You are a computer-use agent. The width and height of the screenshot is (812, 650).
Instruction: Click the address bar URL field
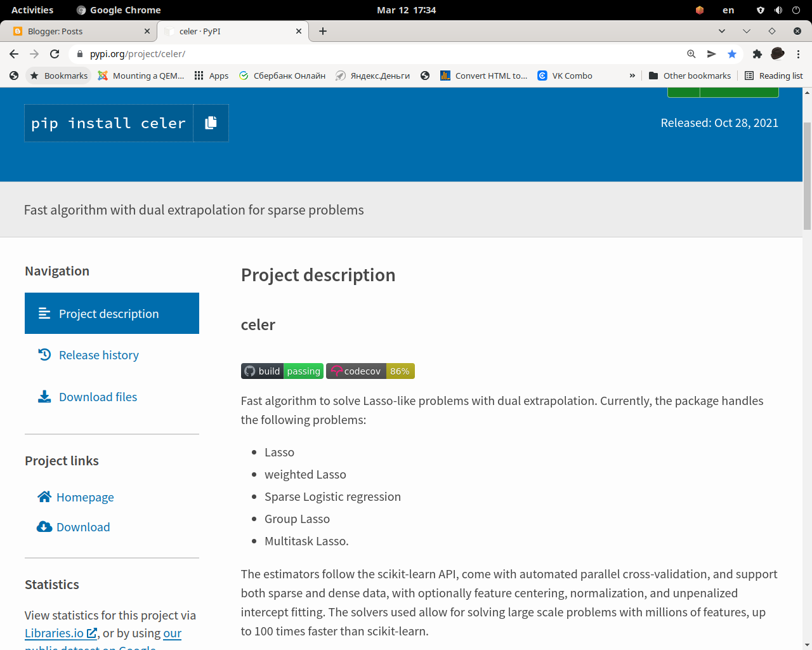click(x=381, y=54)
